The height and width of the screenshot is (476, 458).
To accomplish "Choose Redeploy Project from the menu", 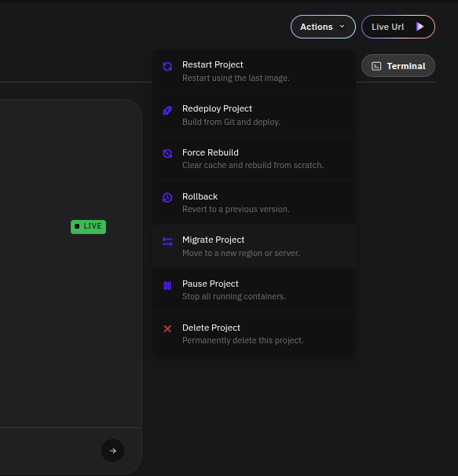I will click(x=255, y=115).
